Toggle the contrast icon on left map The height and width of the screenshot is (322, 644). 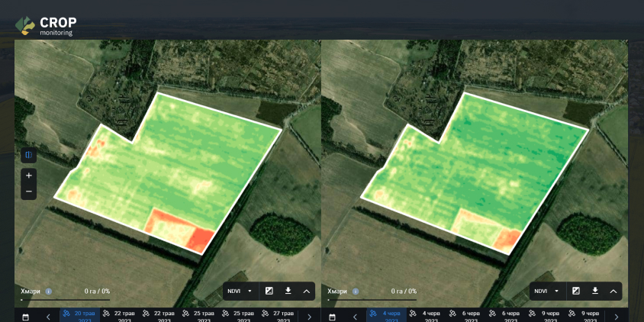[269, 291]
